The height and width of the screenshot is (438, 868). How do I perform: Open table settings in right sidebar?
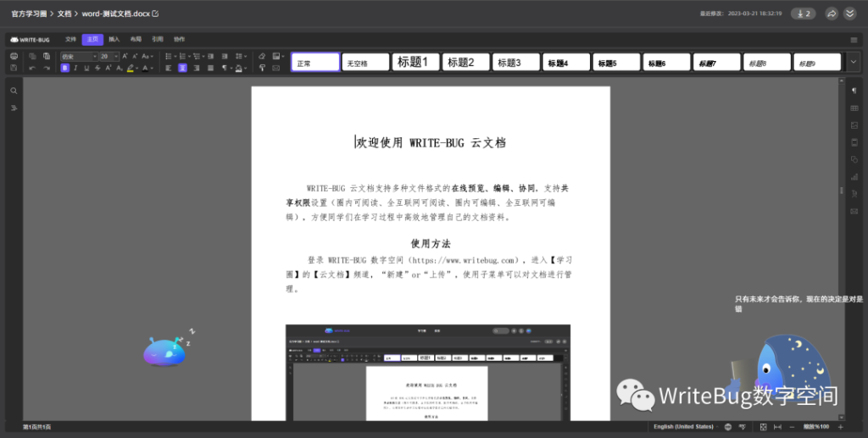click(854, 108)
